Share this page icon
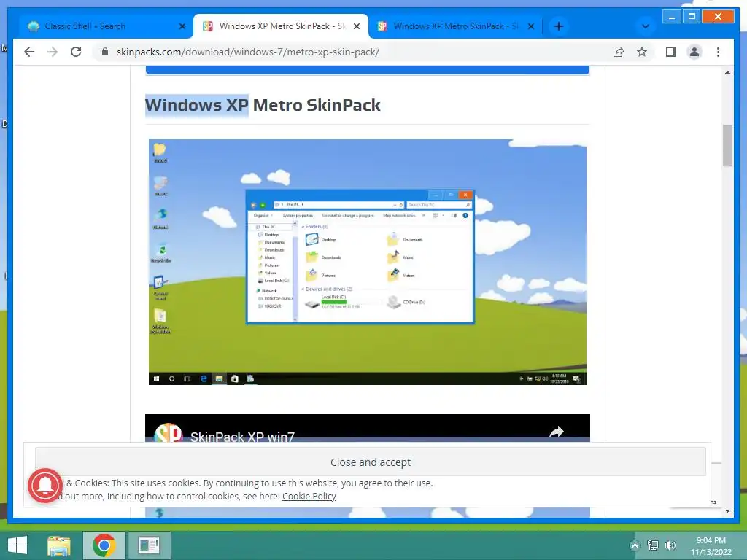The width and height of the screenshot is (747, 560). click(x=619, y=52)
